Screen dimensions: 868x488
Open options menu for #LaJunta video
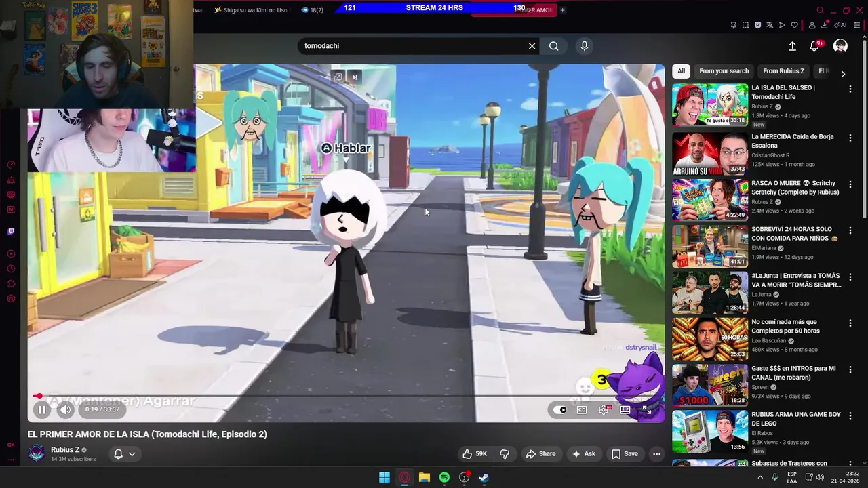[850, 277]
